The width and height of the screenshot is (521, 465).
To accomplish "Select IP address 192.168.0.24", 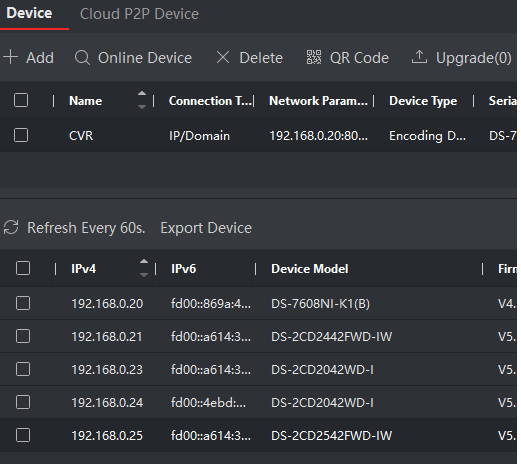I will [107, 403].
